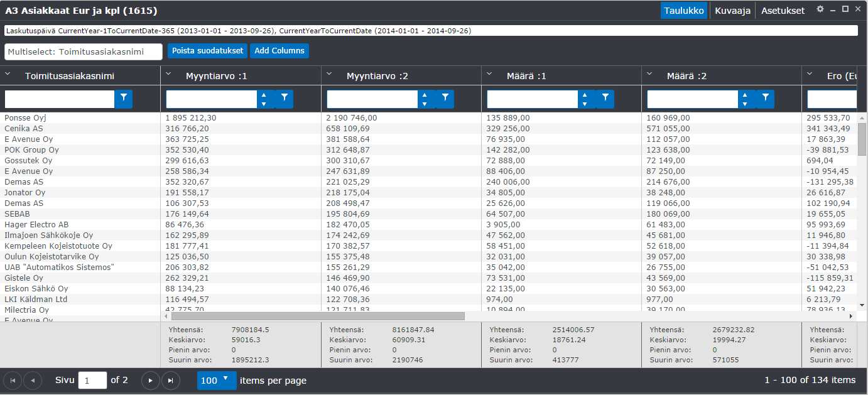Viewport: 868px width, 395px height.
Task: Click the 1 - 100 of 134 items status
Action: point(810,380)
